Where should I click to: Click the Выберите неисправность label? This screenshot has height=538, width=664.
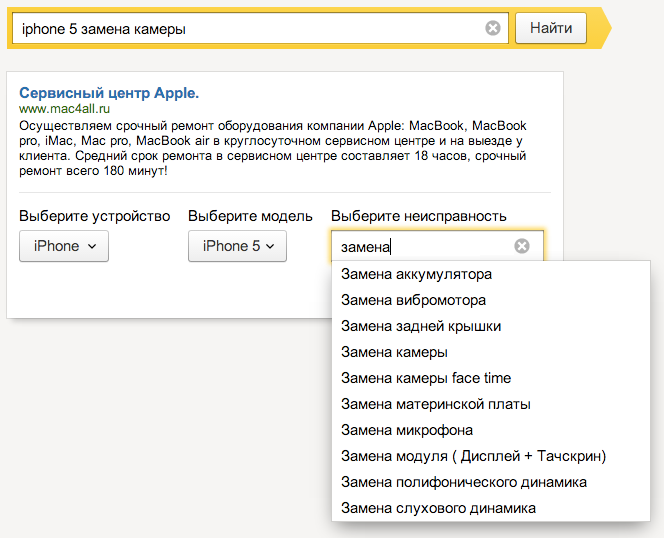point(419,216)
